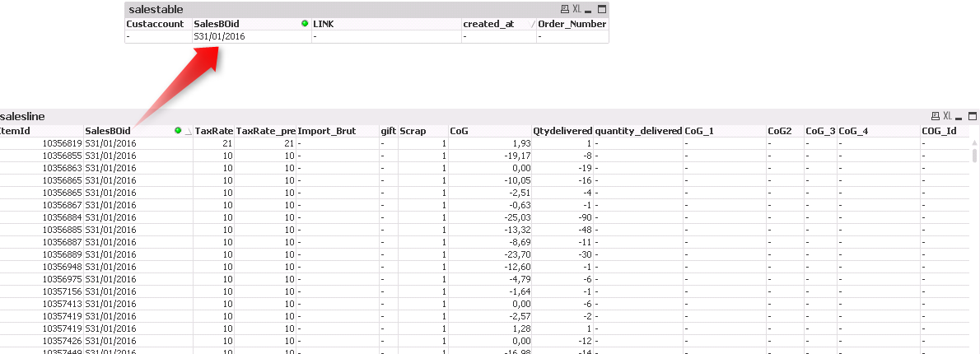
Task: Export salesline to Excel via XL icon
Action: click(x=947, y=116)
